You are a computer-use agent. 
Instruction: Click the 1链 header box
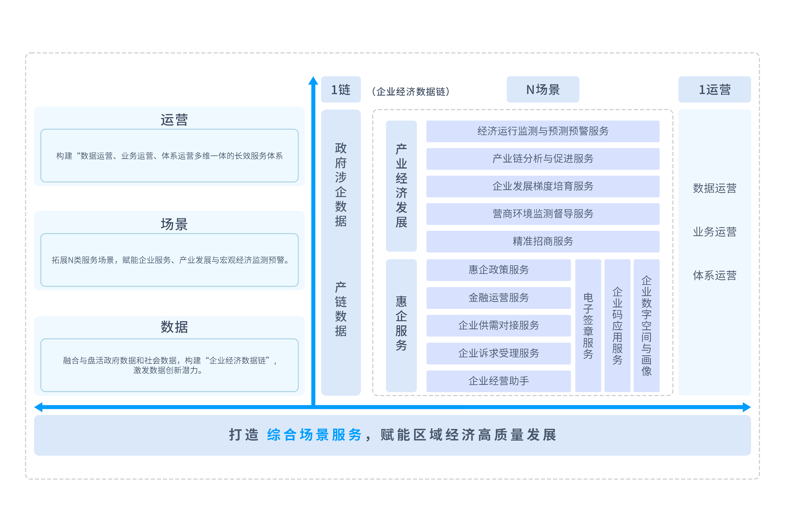click(341, 89)
